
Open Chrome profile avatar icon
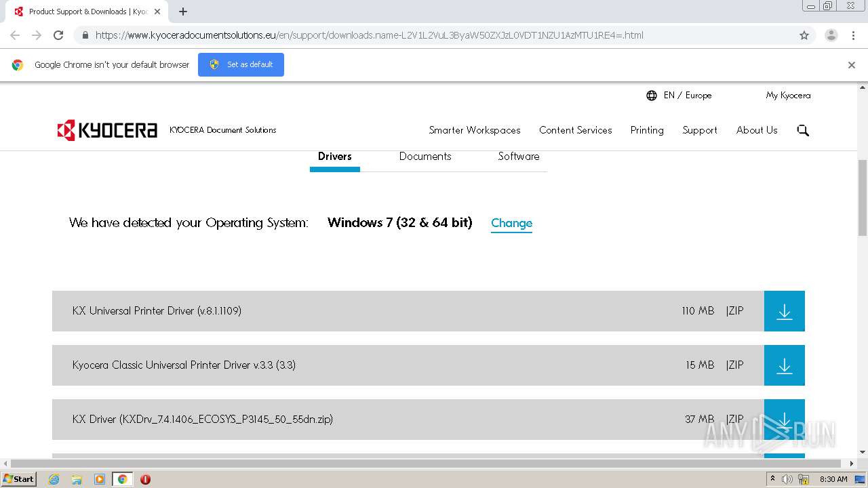pyautogui.click(x=831, y=35)
